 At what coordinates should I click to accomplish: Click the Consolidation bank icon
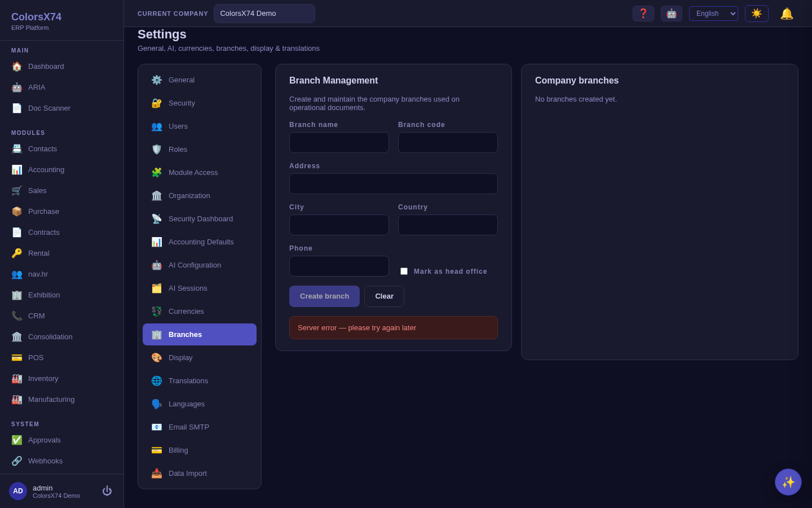[17, 337]
